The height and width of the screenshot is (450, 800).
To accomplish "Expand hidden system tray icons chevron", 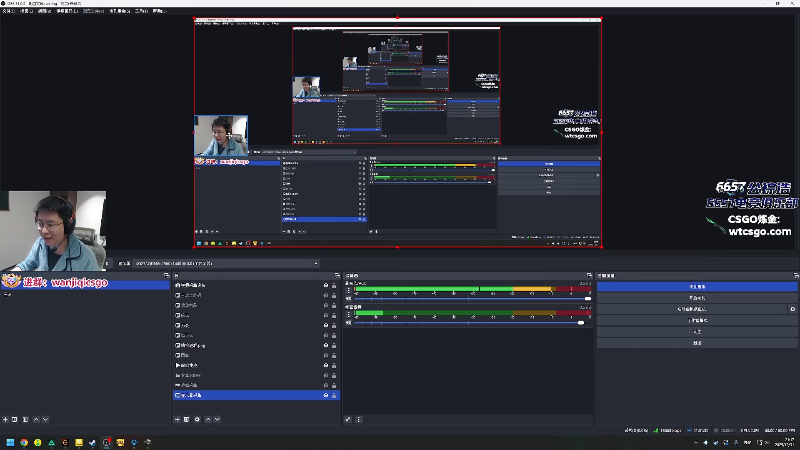I will click(x=695, y=442).
